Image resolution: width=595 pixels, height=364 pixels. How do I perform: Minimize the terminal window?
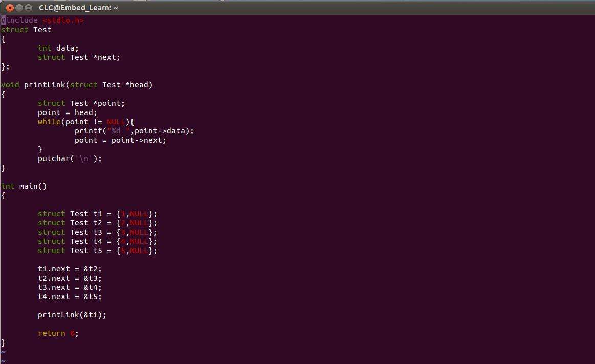tap(19, 8)
